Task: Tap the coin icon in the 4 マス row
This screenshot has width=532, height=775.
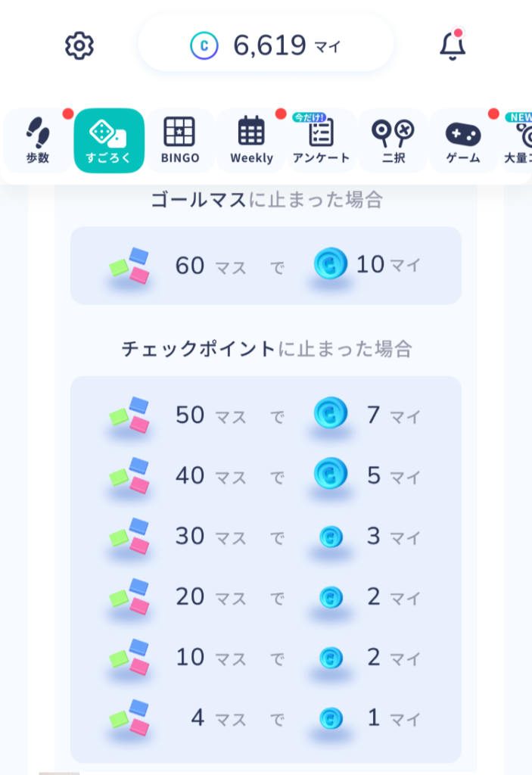Action: click(x=331, y=717)
